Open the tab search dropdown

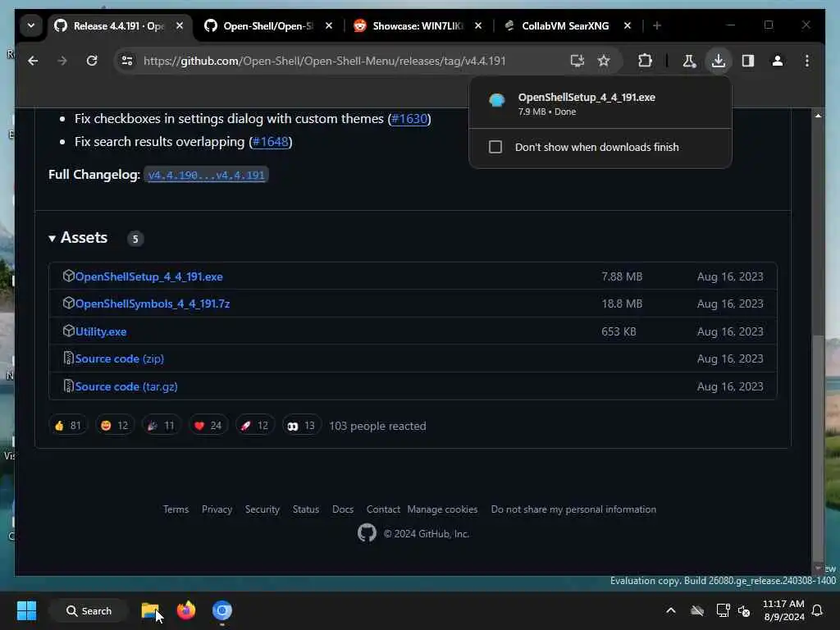pos(31,25)
